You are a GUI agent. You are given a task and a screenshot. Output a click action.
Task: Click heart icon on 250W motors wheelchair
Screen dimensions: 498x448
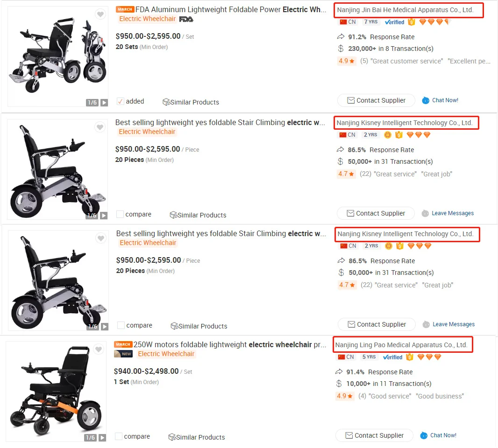click(99, 349)
